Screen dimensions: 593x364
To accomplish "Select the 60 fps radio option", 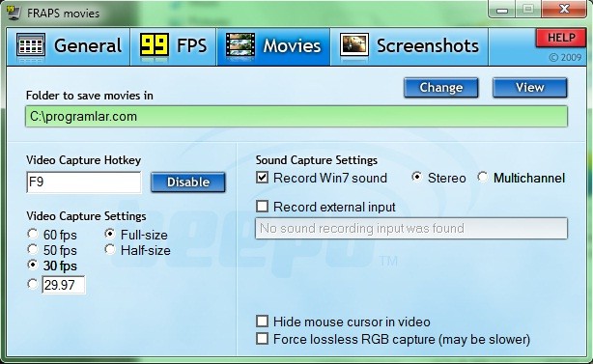I will 33,235.
